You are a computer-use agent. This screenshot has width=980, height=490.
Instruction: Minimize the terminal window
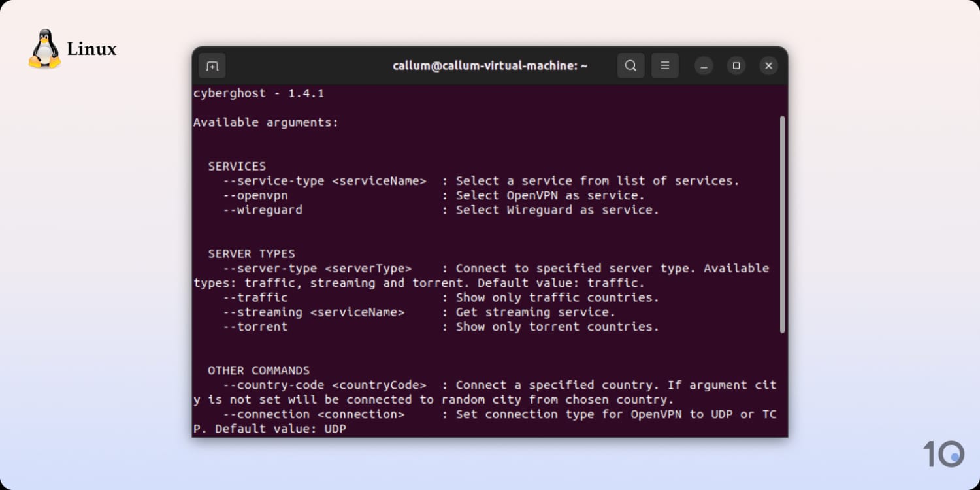click(x=704, y=66)
